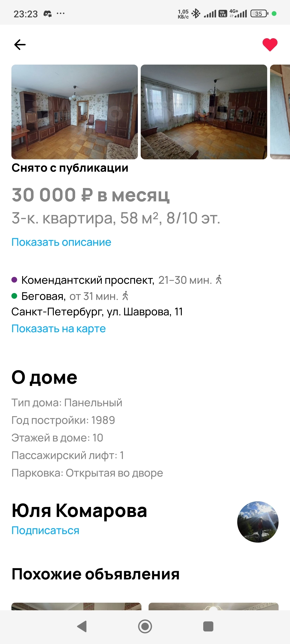Viewport: 290px width, 644px height.
Task: Tap Android back navigation triangle
Action: pos(82,626)
